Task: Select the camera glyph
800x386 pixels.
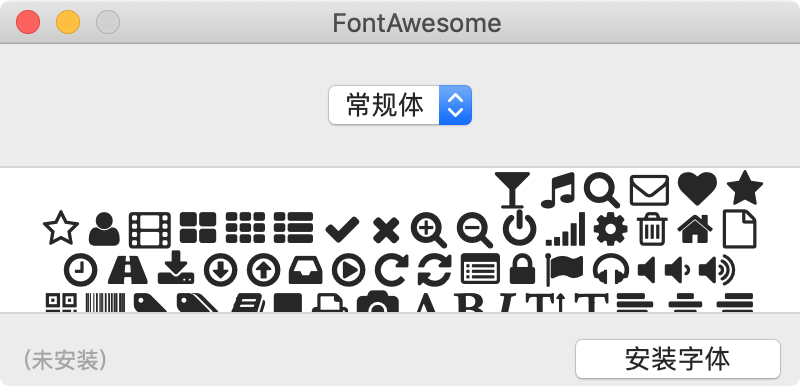Action: (x=378, y=301)
